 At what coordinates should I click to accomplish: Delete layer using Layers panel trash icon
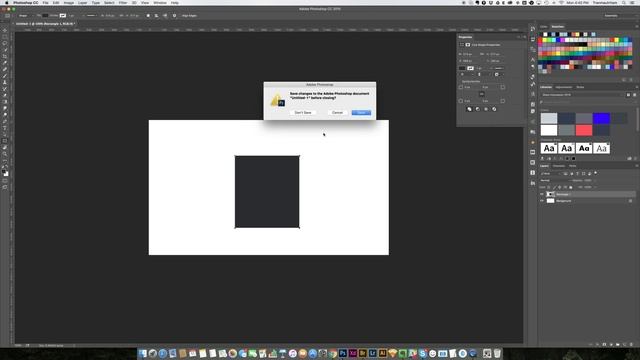click(631, 344)
